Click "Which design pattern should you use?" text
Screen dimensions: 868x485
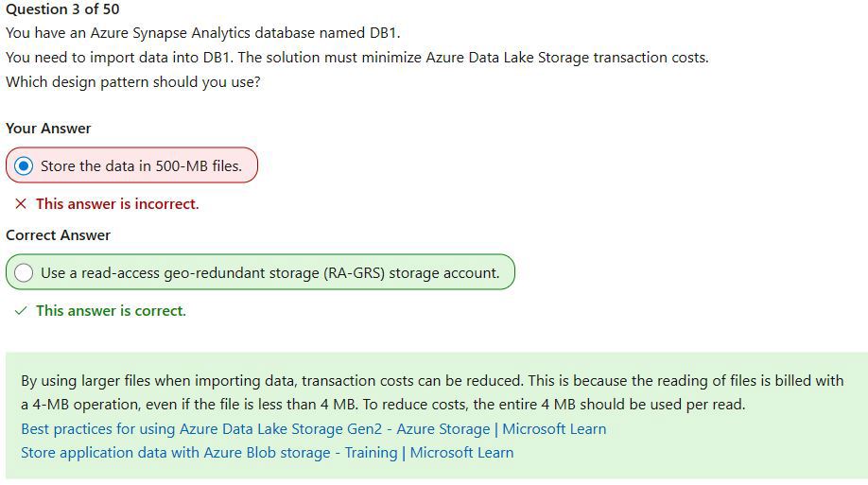[x=133, y=82]
